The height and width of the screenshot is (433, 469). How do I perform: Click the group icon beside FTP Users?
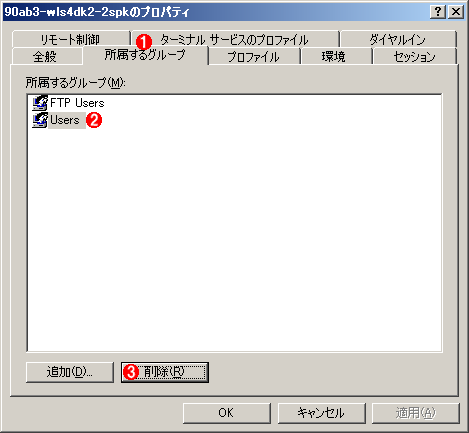pyautogui.click(x=40, y=103)
